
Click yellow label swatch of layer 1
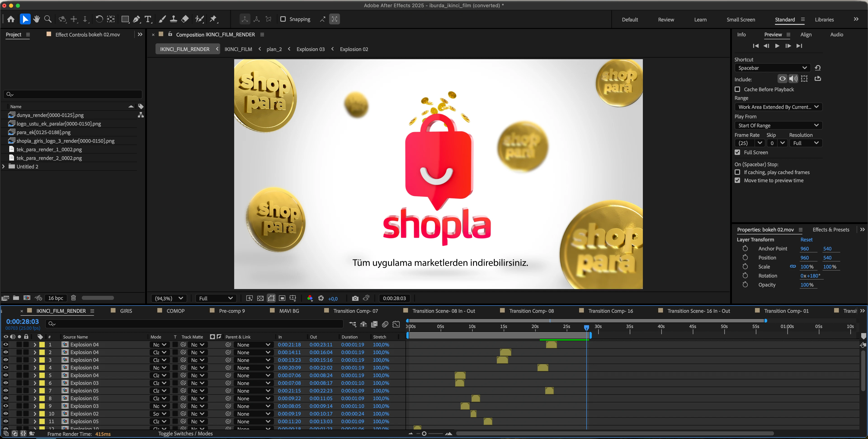(x=42, y=345)
